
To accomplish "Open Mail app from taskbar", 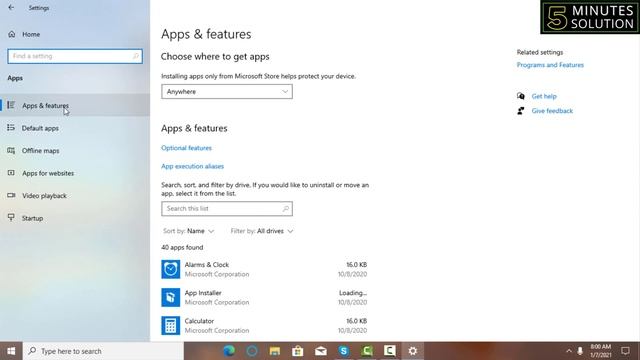I will point(320,351).
